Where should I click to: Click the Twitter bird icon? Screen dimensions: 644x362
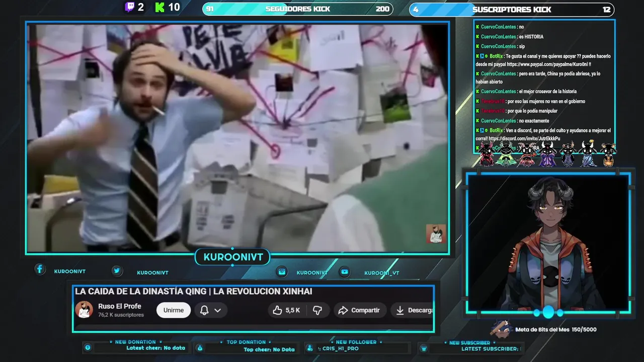117,270
